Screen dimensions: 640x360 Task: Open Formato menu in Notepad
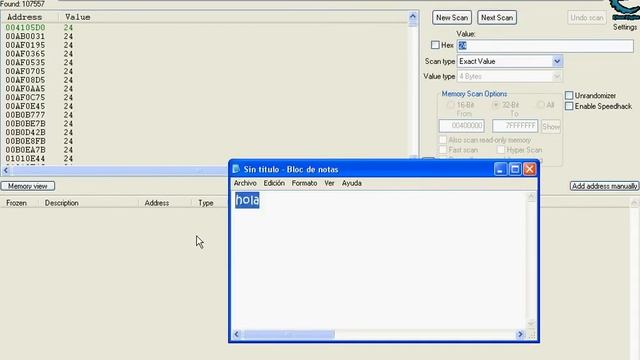tap(304, 183)
